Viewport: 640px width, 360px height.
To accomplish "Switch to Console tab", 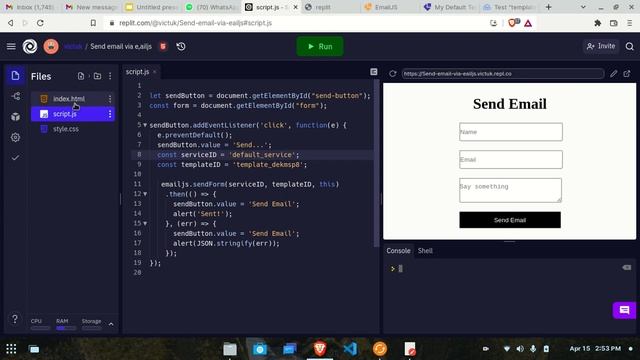I will pyautogui.click(x=398, y=251).
